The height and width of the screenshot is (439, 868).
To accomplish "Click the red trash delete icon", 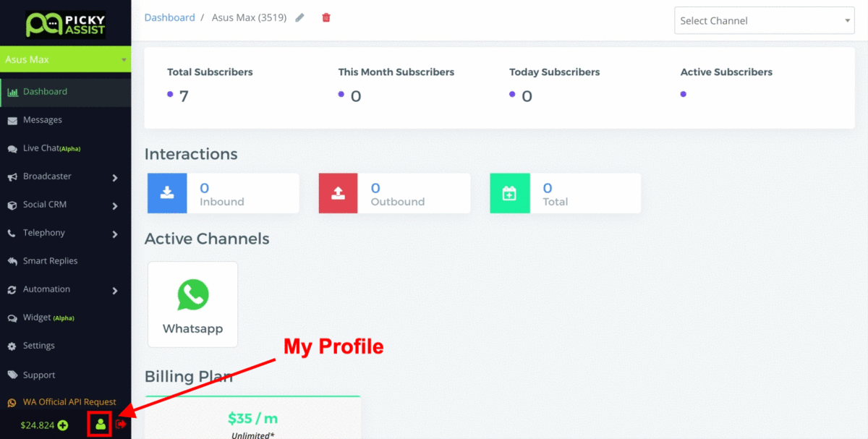I will 326,17.
